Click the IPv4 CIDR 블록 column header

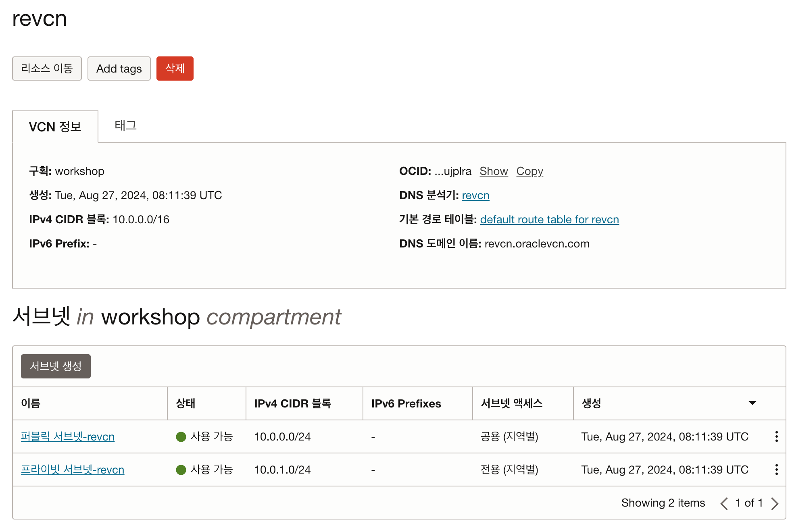click(x=292, y=403)
